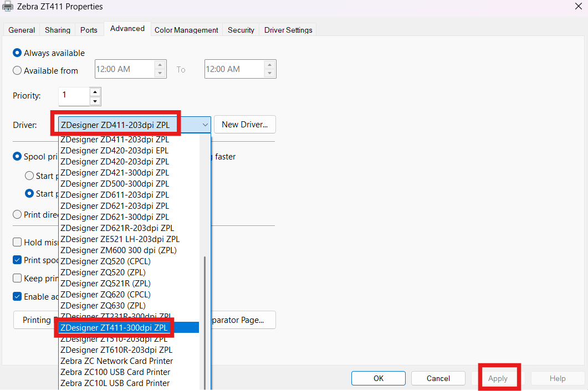The image size is (588, 391).
Task: Choose ZDesigner ZD411-203dpi ZPL in the list
Action: coord(129,140)
